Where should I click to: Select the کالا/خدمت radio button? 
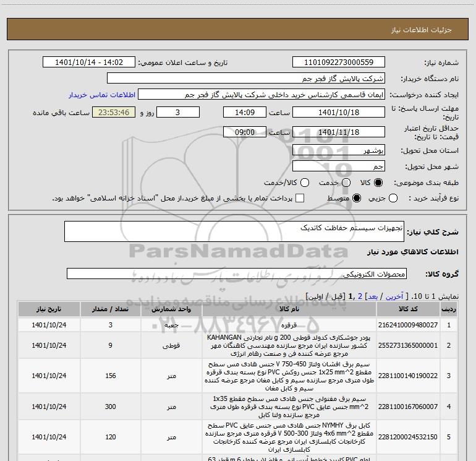tap(305, 183)
